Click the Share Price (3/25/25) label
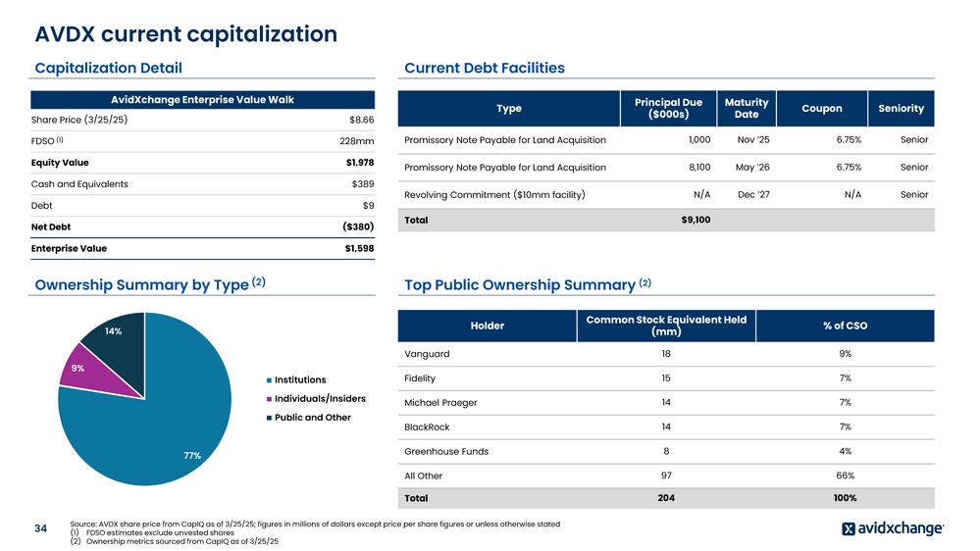 79,120
